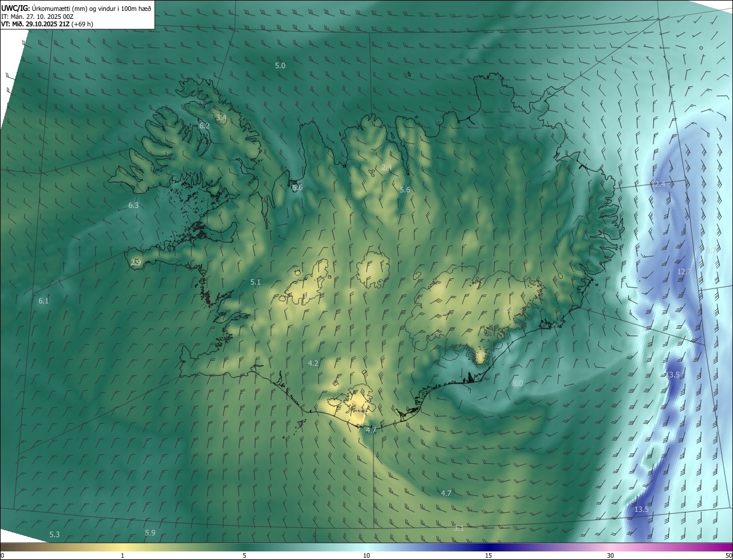Select the 6.2 value in the Westfjords
Image resolution: width=733 pixels, height=560 pixels.
(x=204, y=125)
